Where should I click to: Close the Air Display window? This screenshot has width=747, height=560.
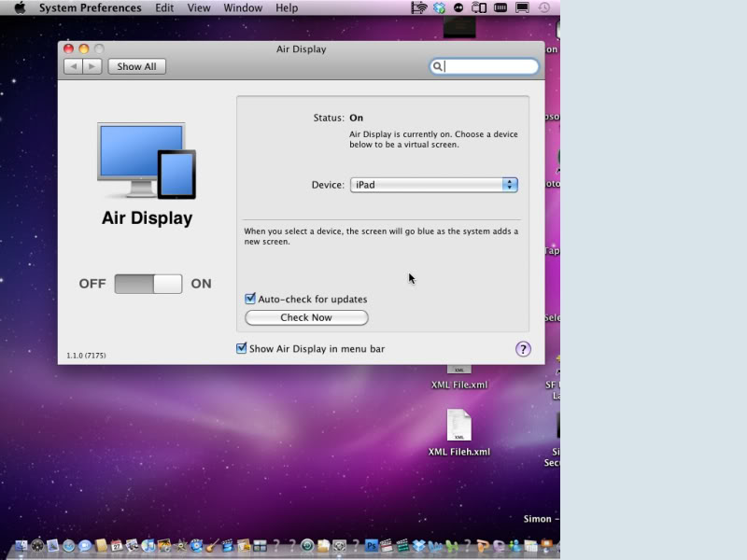(68, 49)
